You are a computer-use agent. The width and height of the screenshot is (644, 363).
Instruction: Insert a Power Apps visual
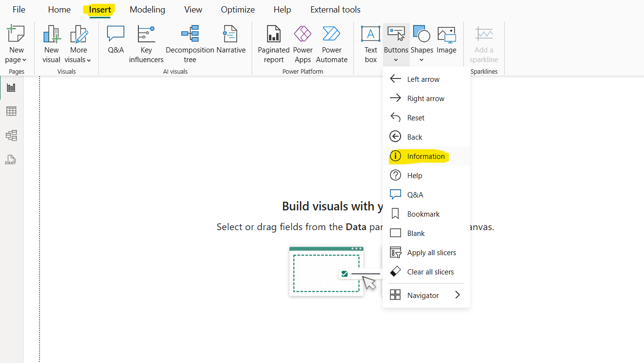303,44
